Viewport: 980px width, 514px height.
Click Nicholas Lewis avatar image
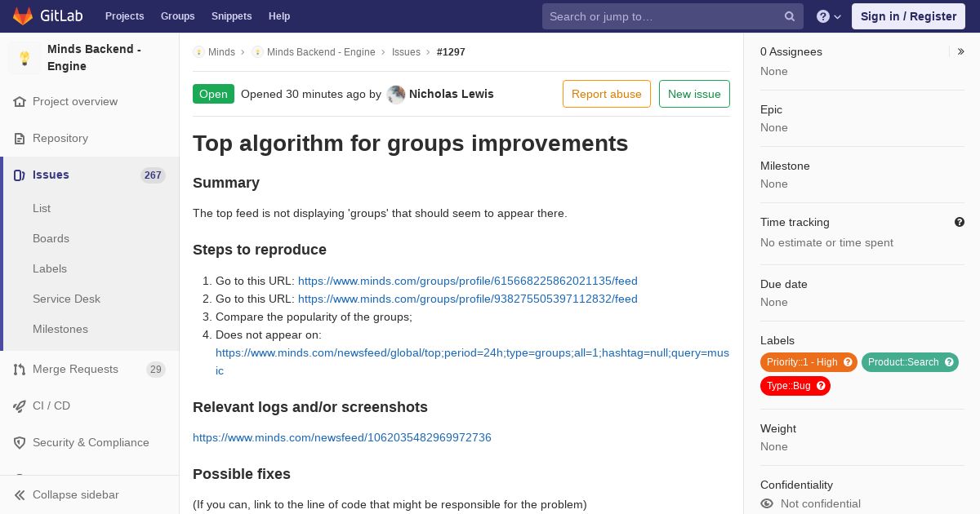tap(396, 94)
